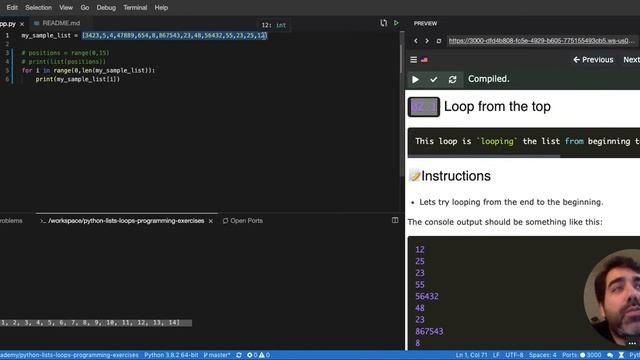Go forward in the preview browser
This screenshot has height=360, width=640.
[x=427, y=41]
